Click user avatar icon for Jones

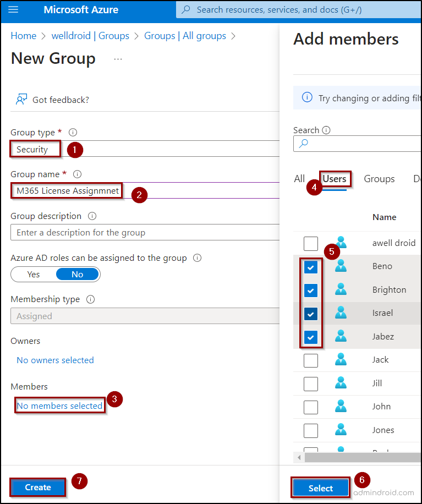pyautogui.click(x=341, y=429)
